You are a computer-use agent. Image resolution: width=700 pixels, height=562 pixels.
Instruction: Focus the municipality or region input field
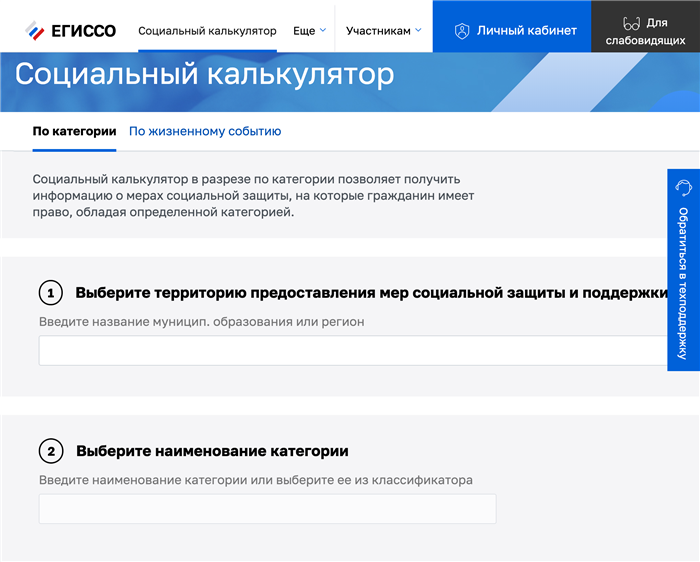353,350
